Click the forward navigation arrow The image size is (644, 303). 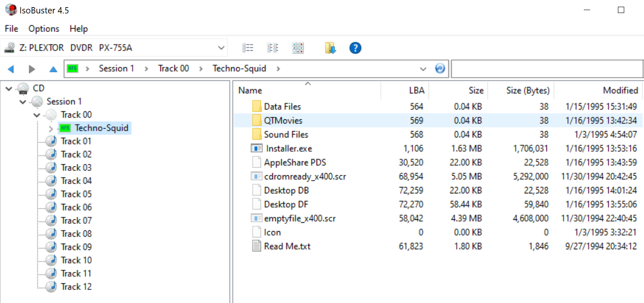click(x=32, y=69)
